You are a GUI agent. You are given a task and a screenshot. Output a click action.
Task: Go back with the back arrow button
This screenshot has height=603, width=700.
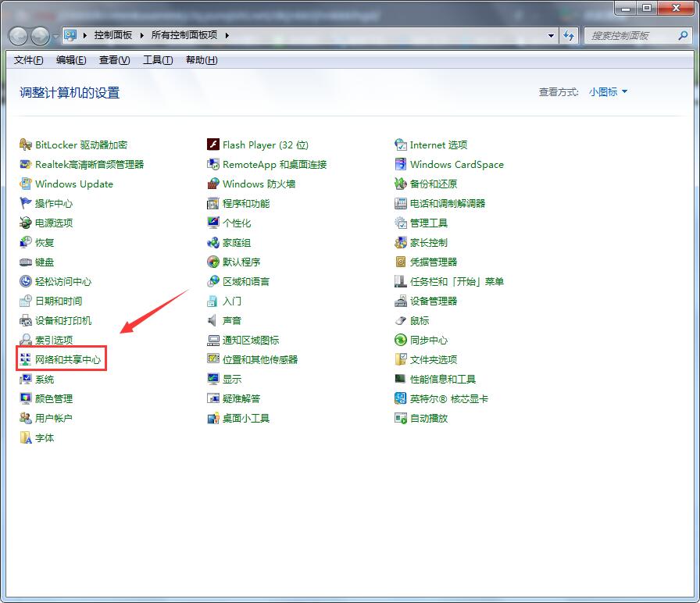[x=19, y=36]
